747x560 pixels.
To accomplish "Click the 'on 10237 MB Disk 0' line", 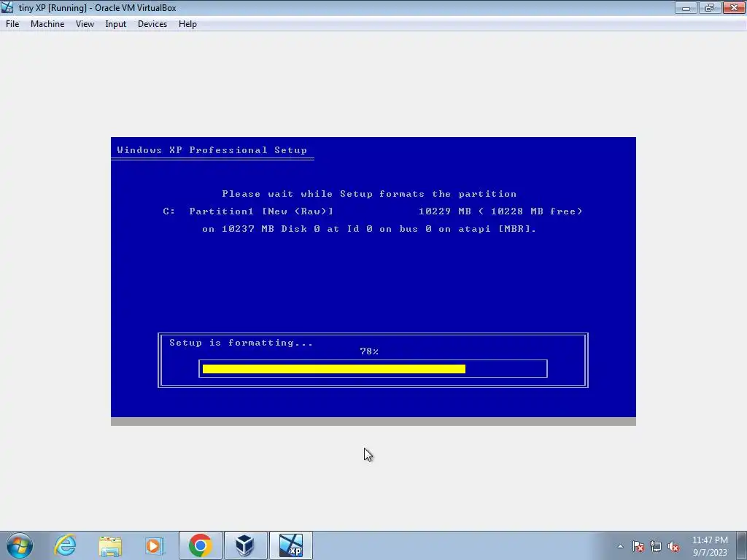I will coord(369,229).
